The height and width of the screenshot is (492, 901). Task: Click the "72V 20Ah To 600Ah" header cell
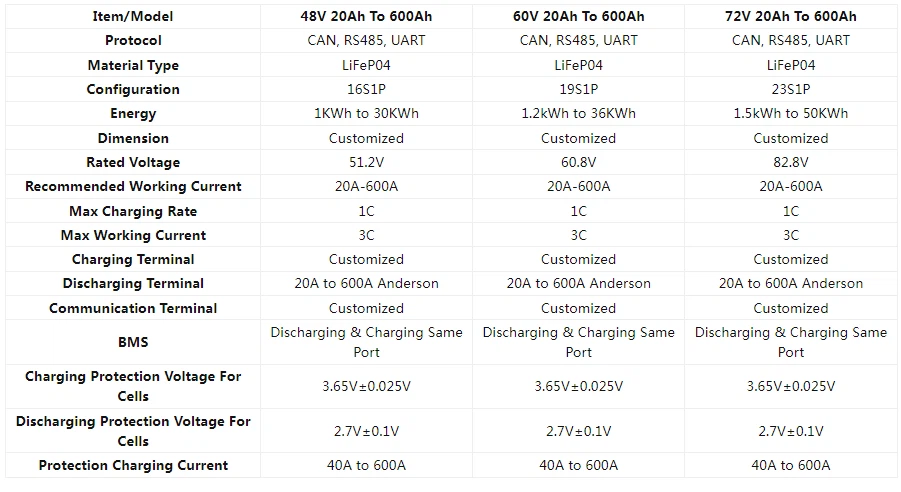[790, 16]
